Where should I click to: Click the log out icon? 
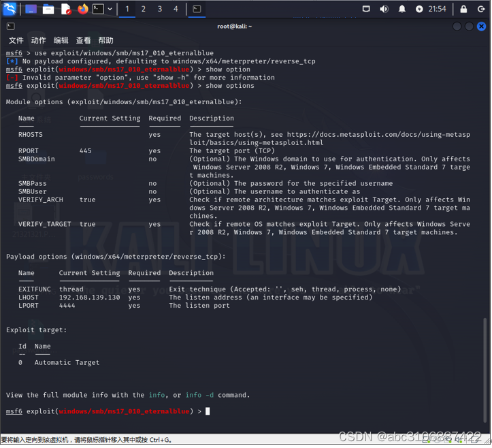tap(481, 9)
